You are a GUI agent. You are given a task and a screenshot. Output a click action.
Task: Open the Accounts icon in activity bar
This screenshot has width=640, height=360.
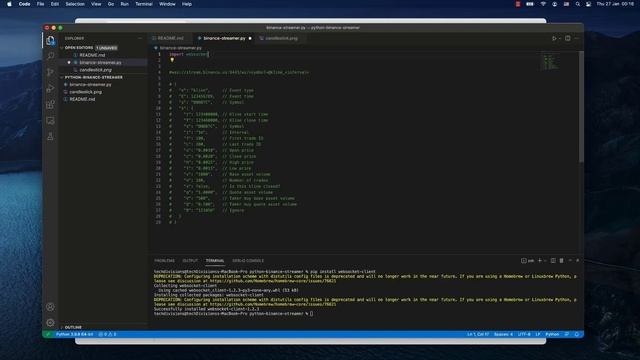[x=50, y=307]
